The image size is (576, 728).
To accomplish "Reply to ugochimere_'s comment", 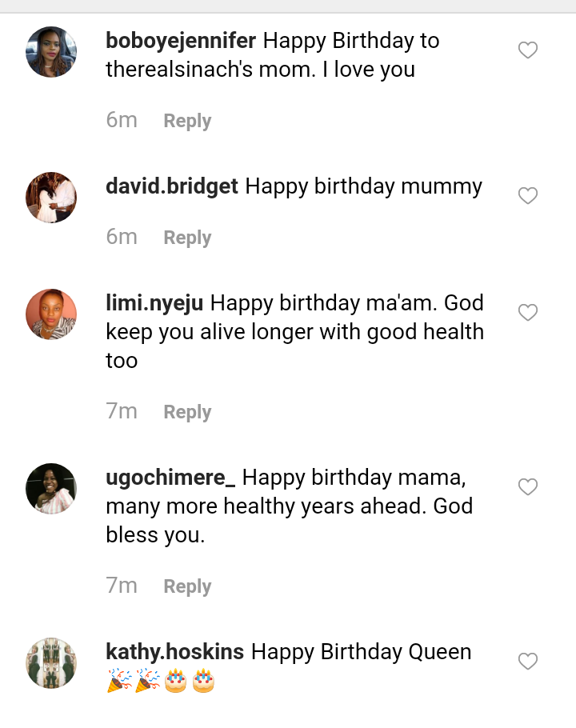I will click(187, 586).
